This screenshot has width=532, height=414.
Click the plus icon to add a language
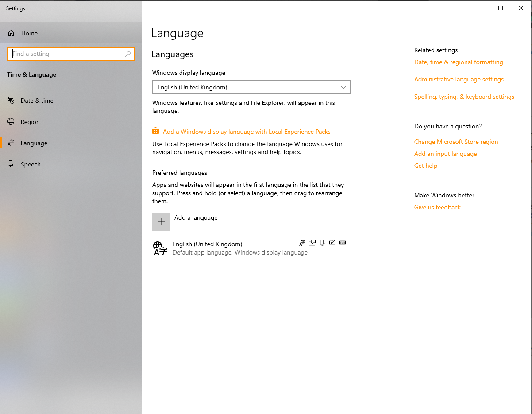pyautogui.click(x=161, y=222)
